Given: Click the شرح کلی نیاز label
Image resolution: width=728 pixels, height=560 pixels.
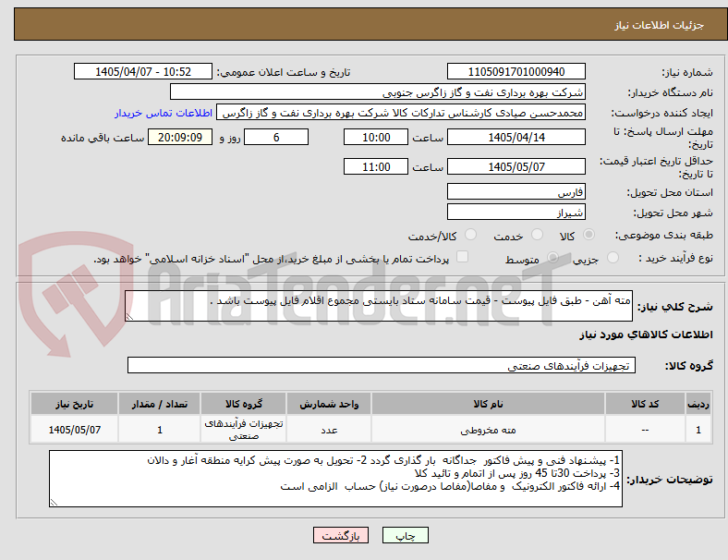Looking at the screenshot, I should (674, 307).
